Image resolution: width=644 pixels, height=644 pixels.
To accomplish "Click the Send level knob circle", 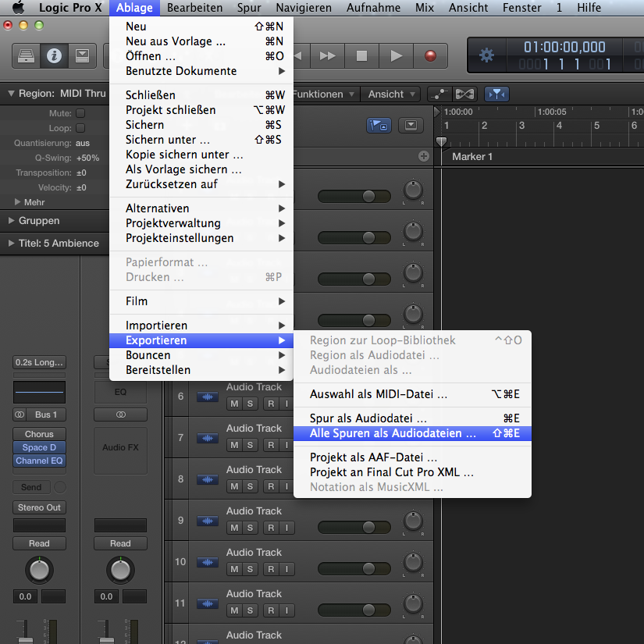I will 60,487.
